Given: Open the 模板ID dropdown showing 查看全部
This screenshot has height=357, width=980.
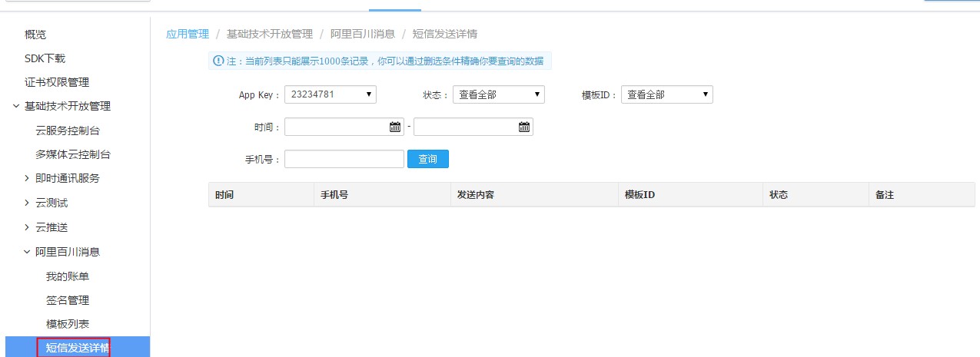Looking at the screenshot, I should pyautogui.click(x=667, y=94).
